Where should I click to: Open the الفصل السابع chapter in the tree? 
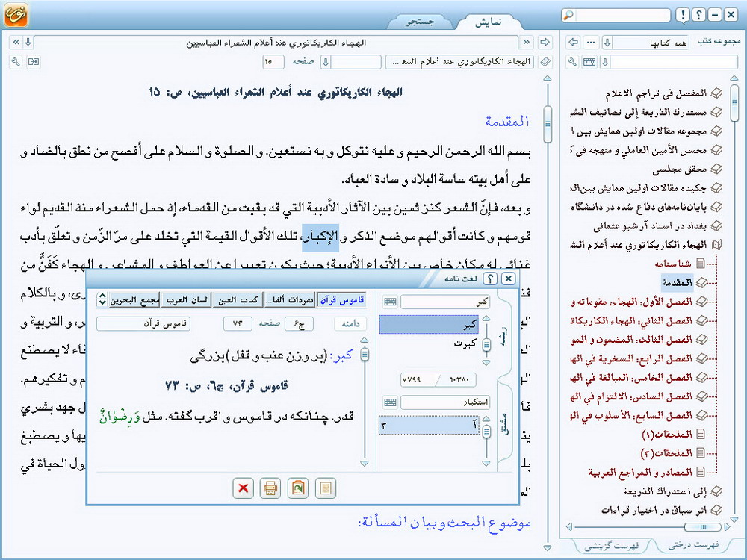coord(631,415)
